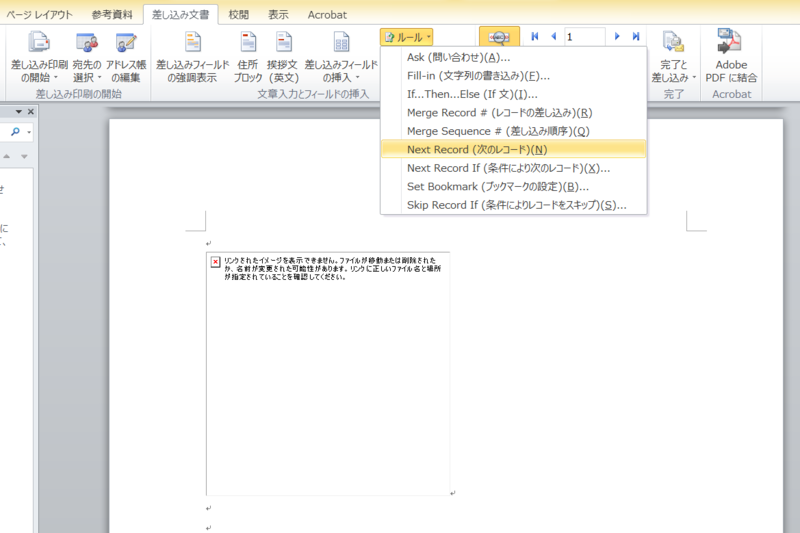
Task: Select the Mailings (差し込み文書) tab
Action: [x=181, y=15]
